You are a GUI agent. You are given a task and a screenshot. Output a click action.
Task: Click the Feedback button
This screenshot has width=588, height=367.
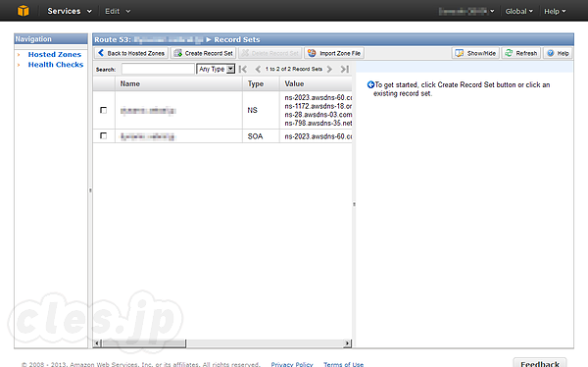(540, 363)
